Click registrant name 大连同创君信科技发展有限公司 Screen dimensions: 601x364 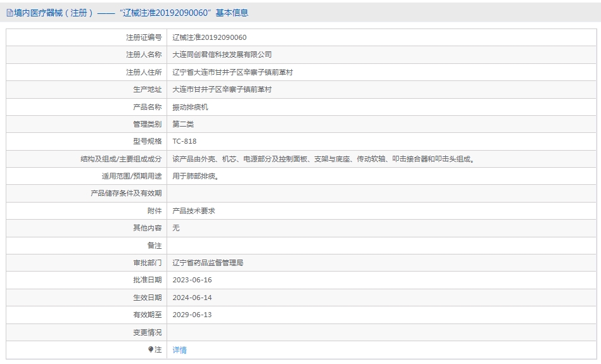(222, 55)
